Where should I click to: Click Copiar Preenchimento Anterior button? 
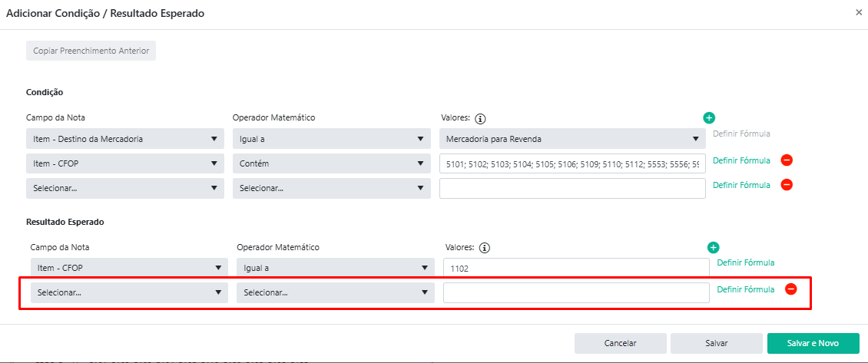pos(91,51)
